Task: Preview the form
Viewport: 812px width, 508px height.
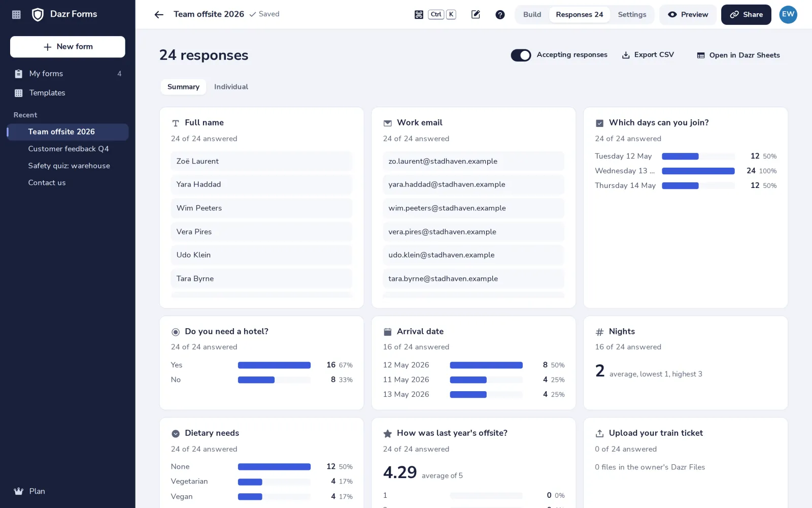Action: click(688, 15)
